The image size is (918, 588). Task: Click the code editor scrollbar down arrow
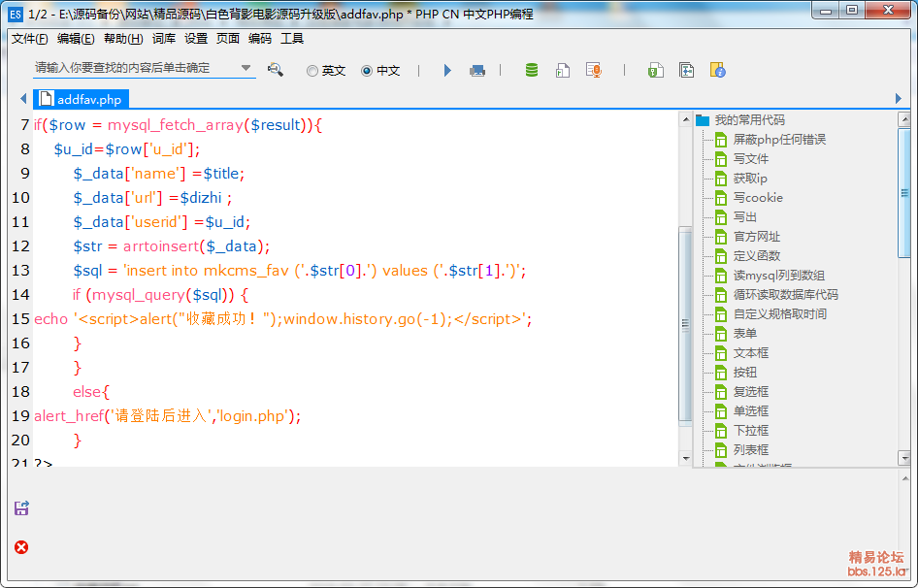(685, 459)
